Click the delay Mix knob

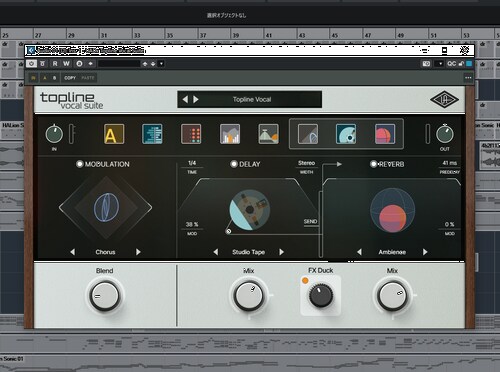click(x=249, y=296)
